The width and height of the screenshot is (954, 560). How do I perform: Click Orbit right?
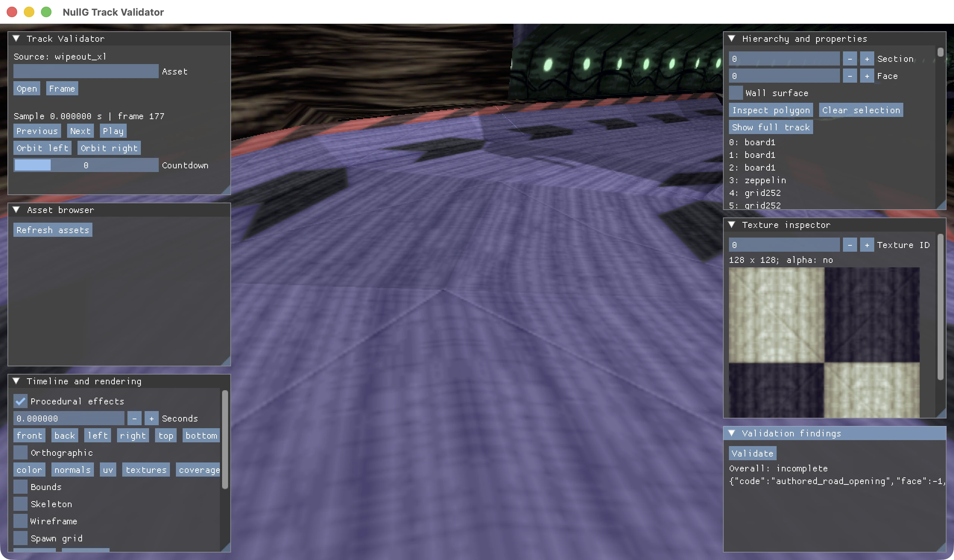click(109, 148)
